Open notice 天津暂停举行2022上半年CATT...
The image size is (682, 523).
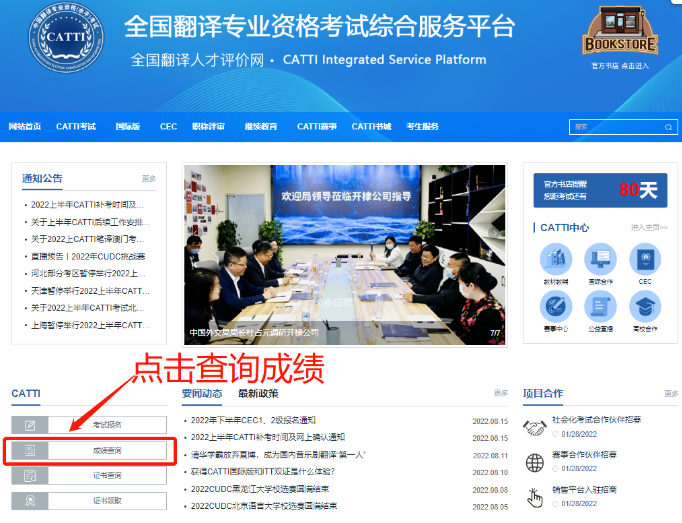[90, 291]
